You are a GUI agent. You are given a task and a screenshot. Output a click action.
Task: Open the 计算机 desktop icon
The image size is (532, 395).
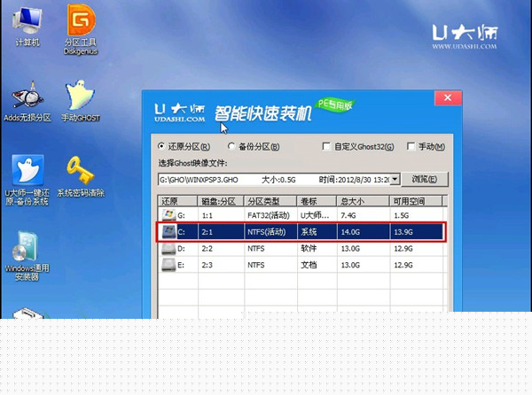(x=26, y=22)
